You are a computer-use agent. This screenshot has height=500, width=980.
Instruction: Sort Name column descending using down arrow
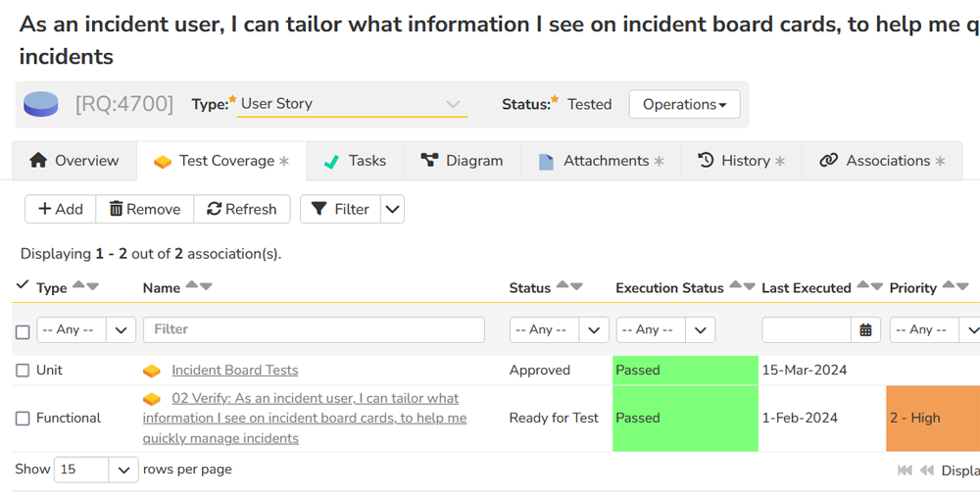click(x=206, y=286)
